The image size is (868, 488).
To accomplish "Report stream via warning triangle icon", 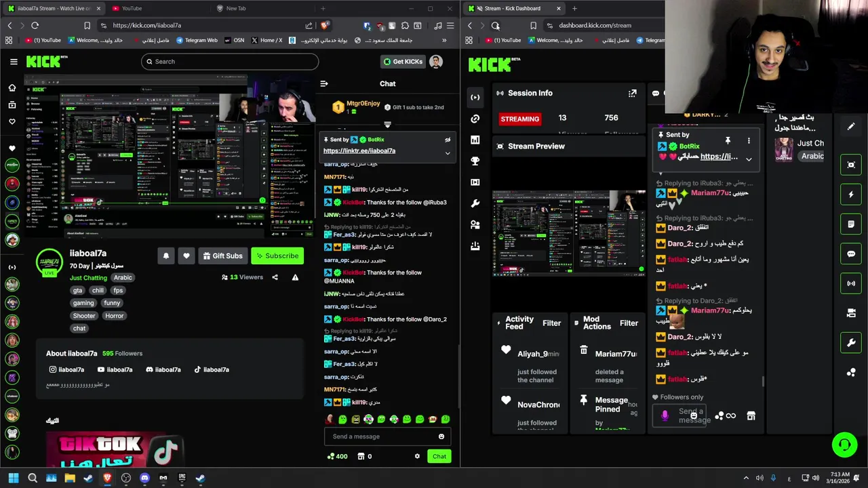I will (x=295, y=277).
